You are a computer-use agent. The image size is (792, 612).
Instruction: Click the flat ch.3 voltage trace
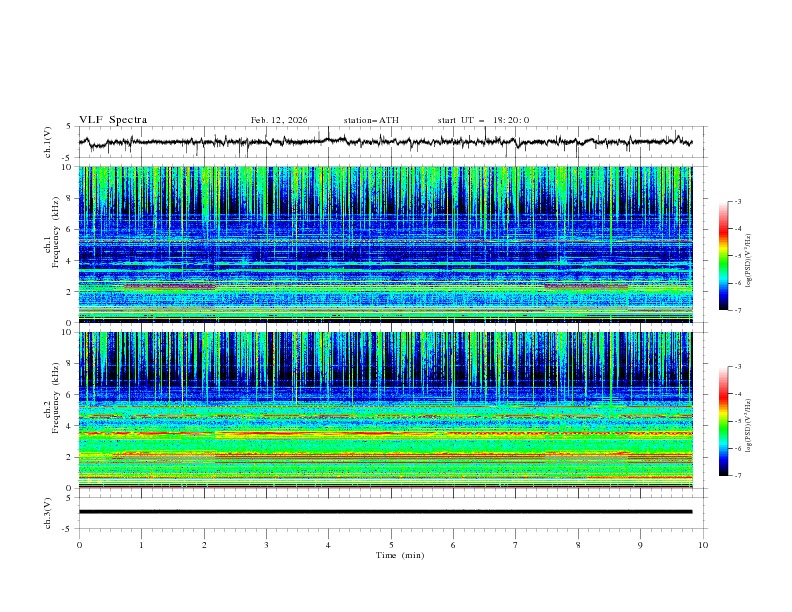click(x=385, y=512)
